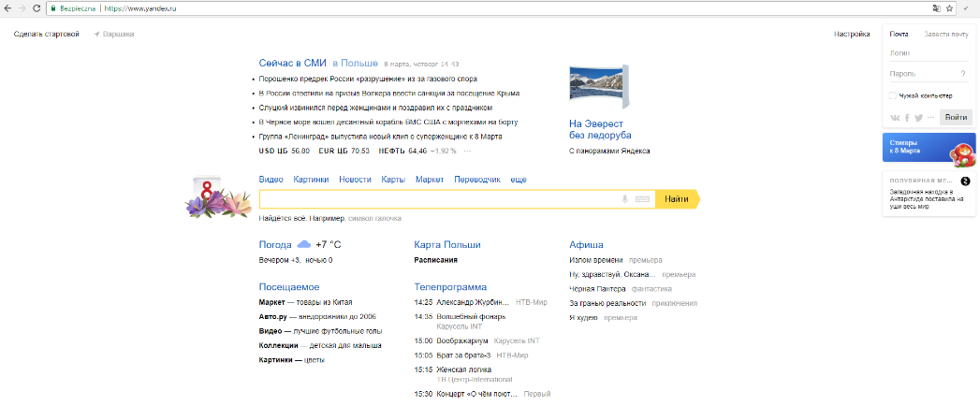Sign in with the Twitter icon
This screenshot has width=980, height=420.
point(919,118)
